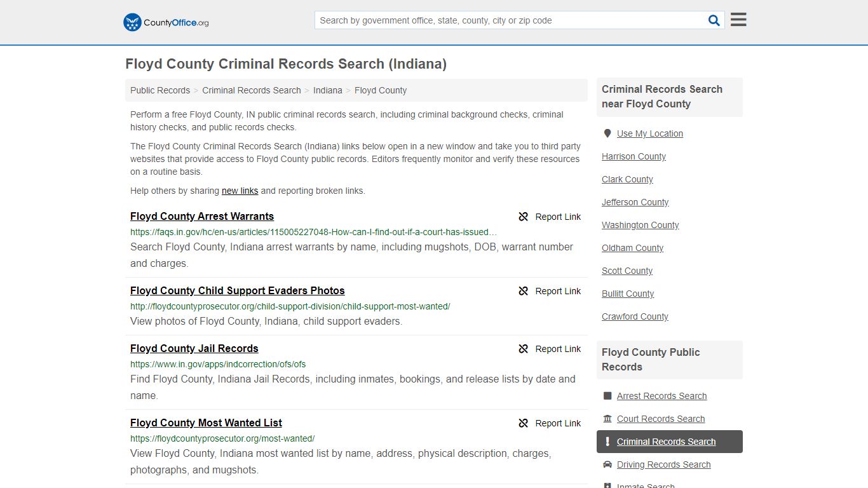This screenshot has width=868, height=488.
Task: Click the magnifier search icon
Action: pyautogui.click(x=714, y=20)
